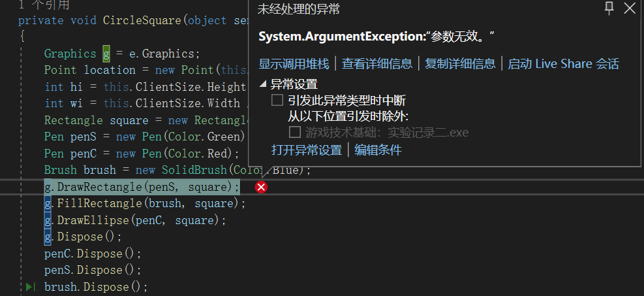Open the 显示调用堆栈 link
Screen dimensions: 644x296
coord(294,64)
